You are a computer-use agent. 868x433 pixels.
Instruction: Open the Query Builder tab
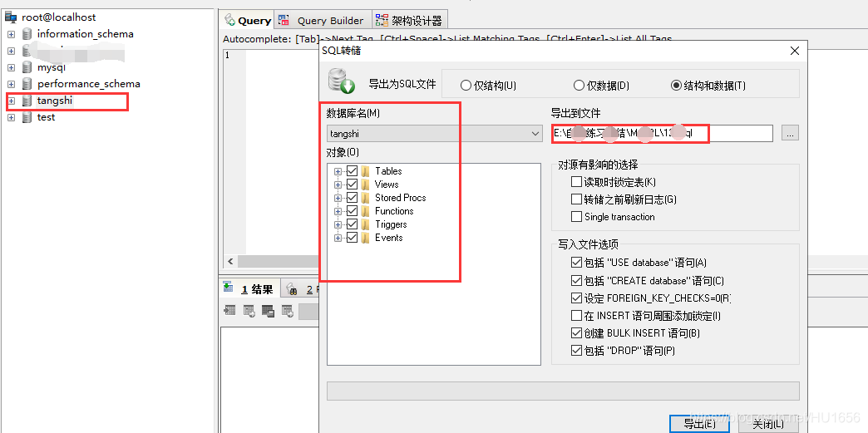coord(321,21)
